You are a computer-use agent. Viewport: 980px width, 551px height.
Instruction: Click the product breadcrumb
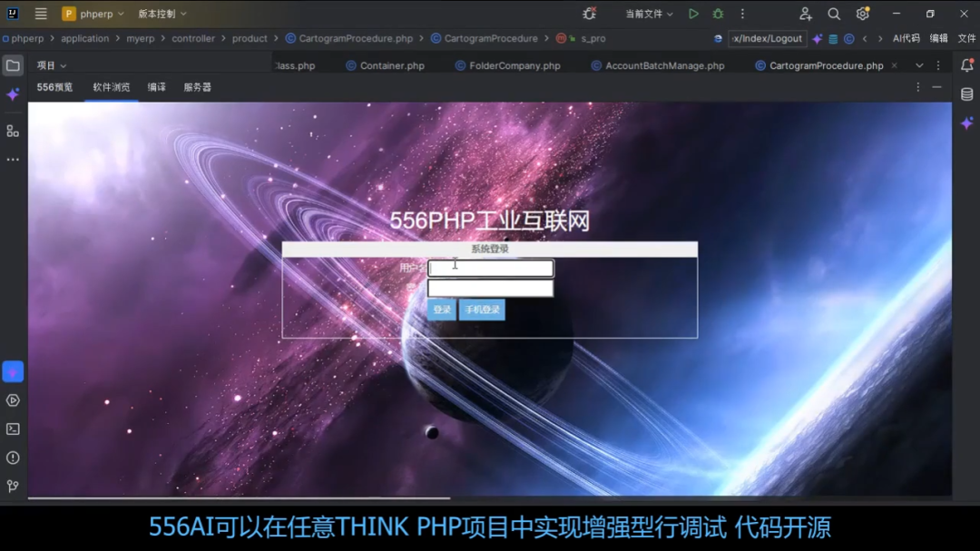(250, 38)
